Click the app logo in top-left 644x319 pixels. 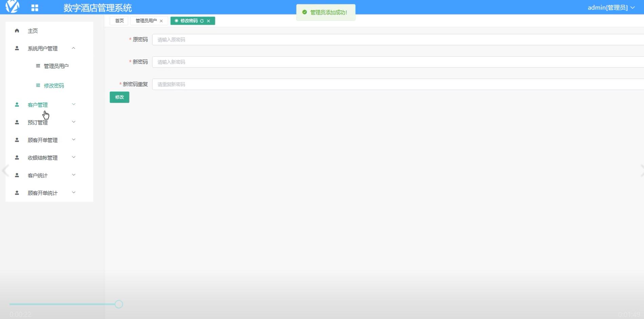click(x=13, y=6)
